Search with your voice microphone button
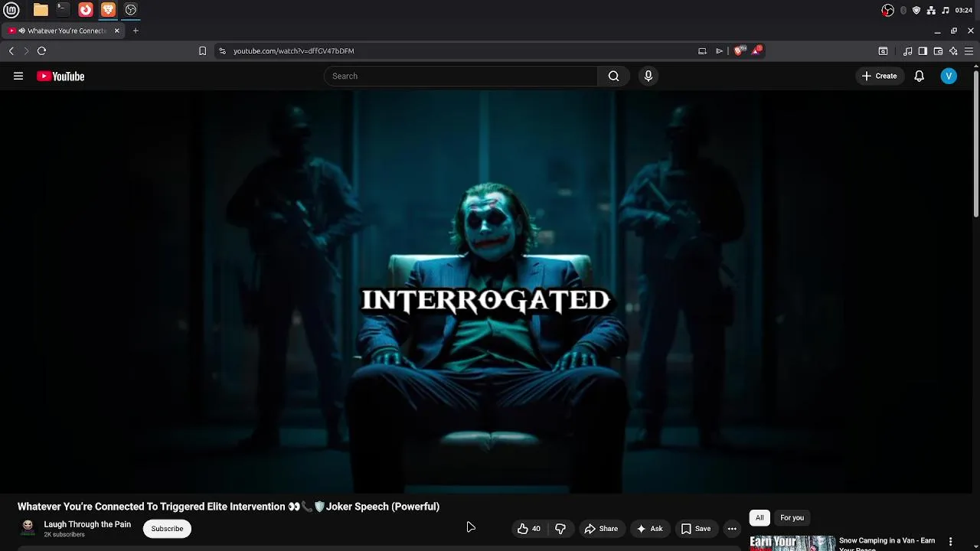Image resolution: width=980 pixels, height=551 pixels. point(648,76)
